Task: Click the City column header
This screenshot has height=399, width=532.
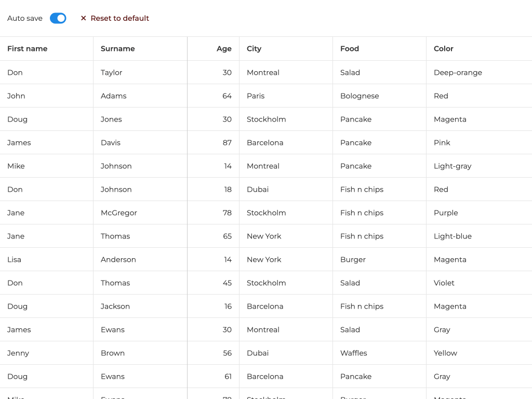Action: pos(254,49)
